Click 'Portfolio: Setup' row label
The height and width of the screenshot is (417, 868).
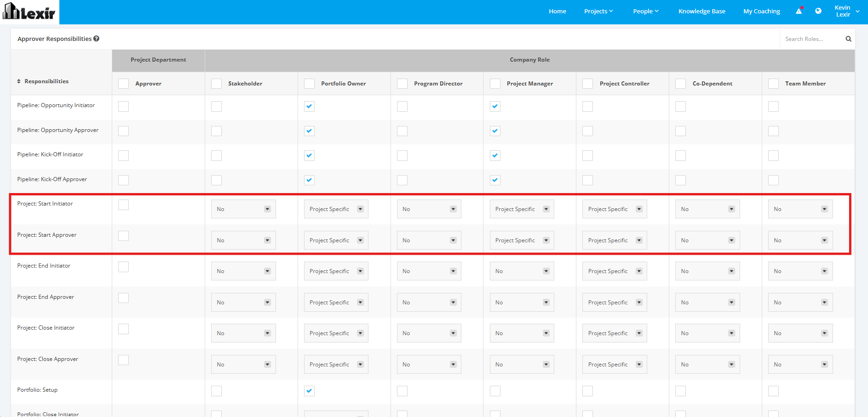tap(37, 390)
